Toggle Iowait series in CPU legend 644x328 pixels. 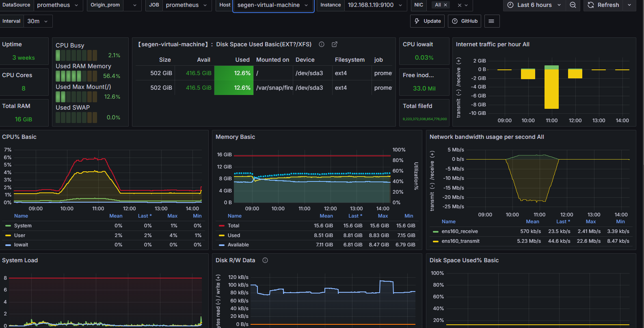click(x=21, y=245)
